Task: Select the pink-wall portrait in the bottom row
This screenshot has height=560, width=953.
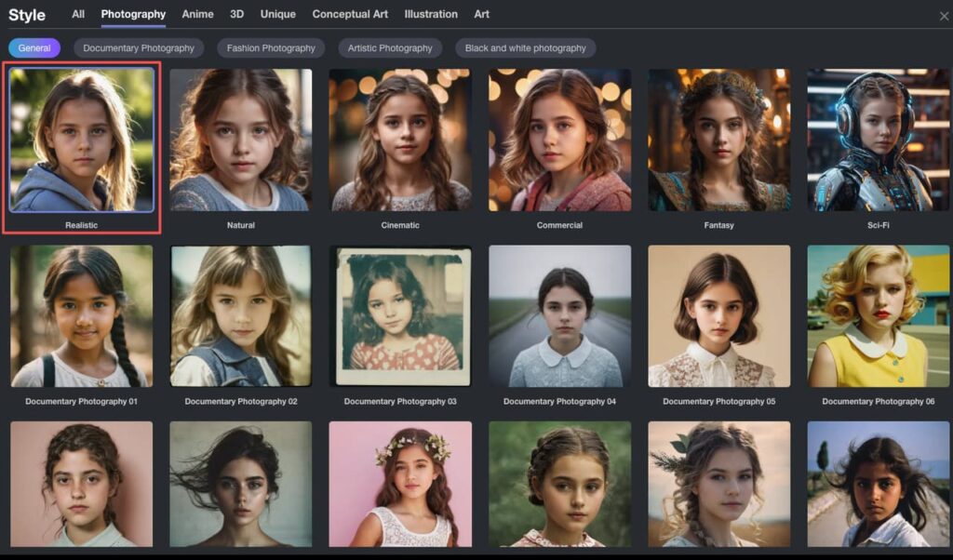Action: (82, 484)
